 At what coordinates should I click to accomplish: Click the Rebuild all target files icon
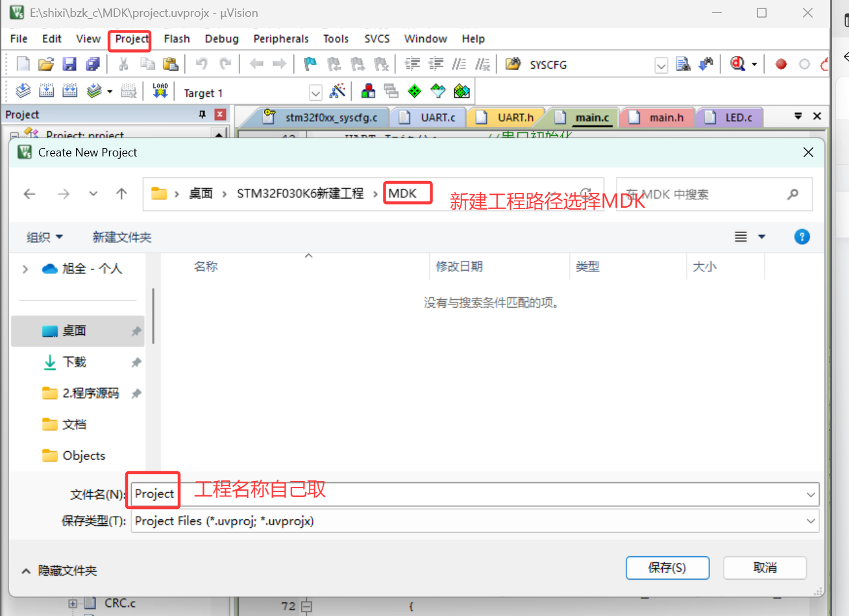[70, 91]
